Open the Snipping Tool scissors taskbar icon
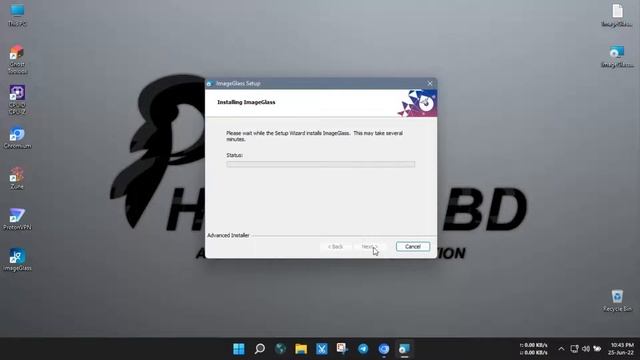Viewport: 640px width, 360px height. pos(322,349)
